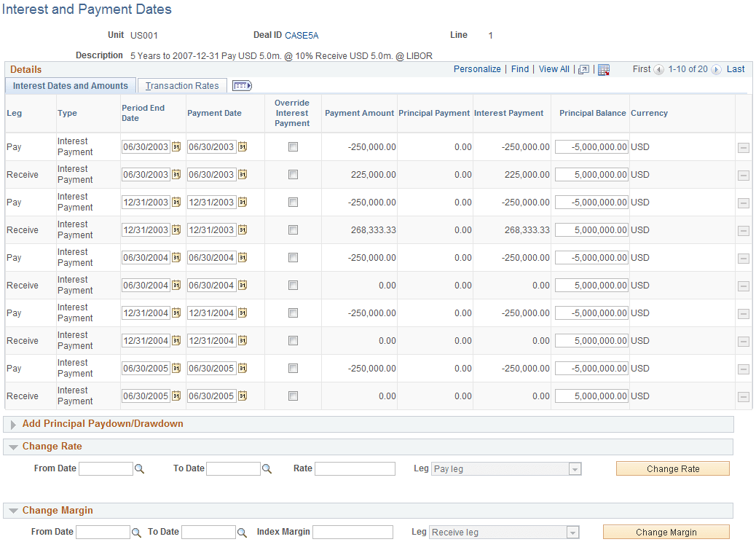Enable Override Interest Payment on first Pay row
Viewport: 756px width, 550px height.
[x=292, y=146]
